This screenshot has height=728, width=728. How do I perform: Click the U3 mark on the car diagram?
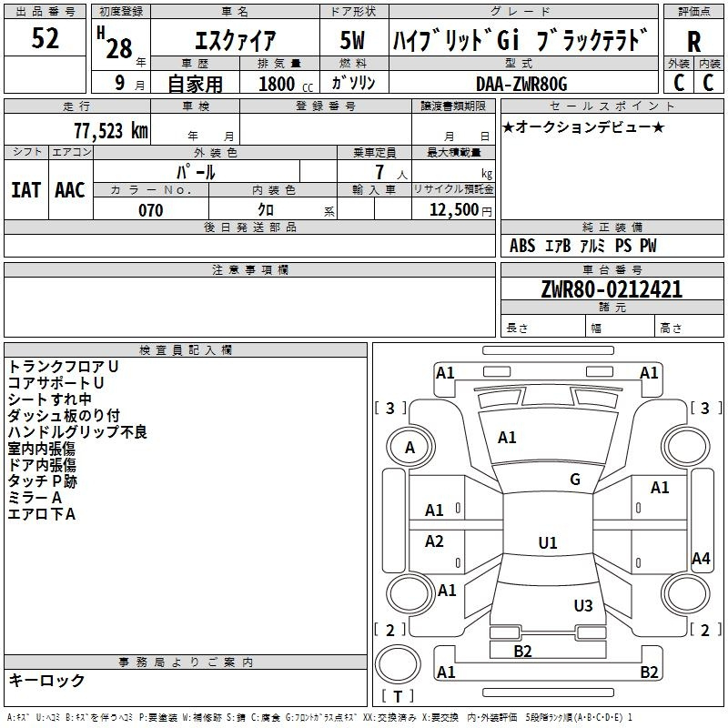[x=583, y=605]
